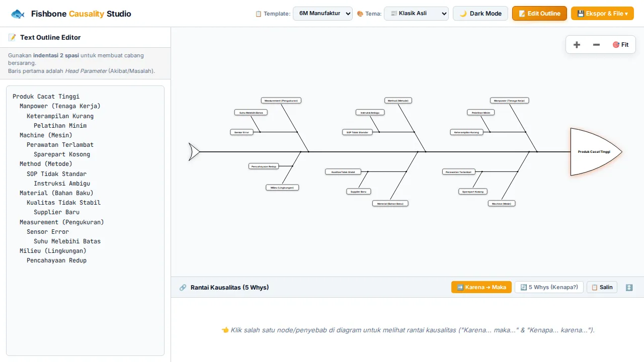Open the Ekspor & File menu

pos(602,14)
